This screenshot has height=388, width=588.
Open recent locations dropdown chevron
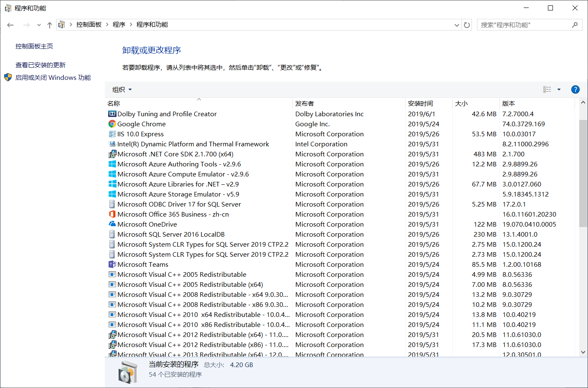click(39, 25)
